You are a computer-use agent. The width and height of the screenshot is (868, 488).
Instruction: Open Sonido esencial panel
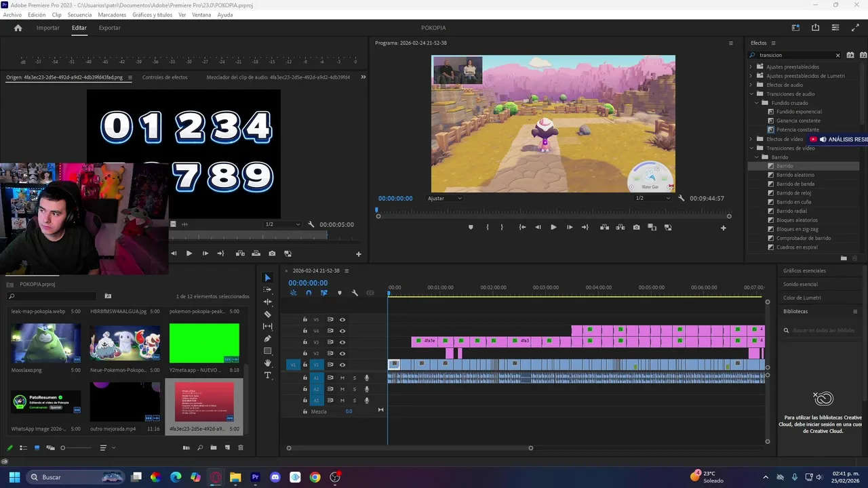tap(800, 284)
